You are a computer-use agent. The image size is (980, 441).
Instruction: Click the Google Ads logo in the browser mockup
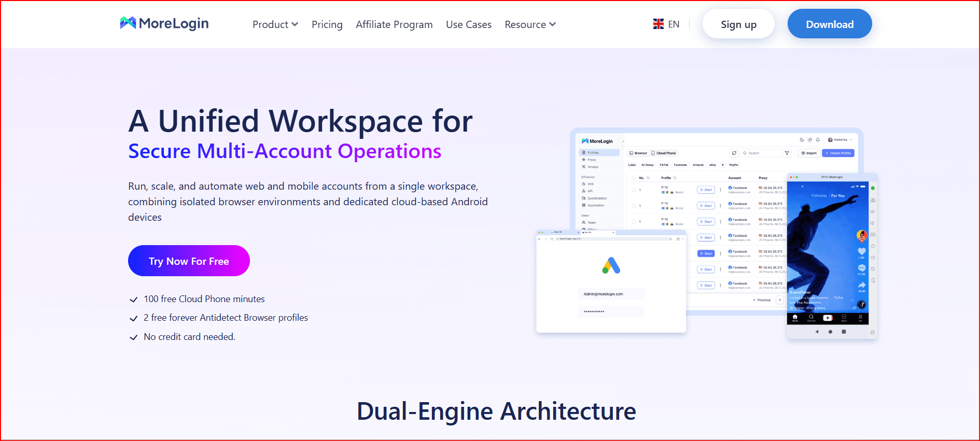pyautogui.click(x=611, y=265)
